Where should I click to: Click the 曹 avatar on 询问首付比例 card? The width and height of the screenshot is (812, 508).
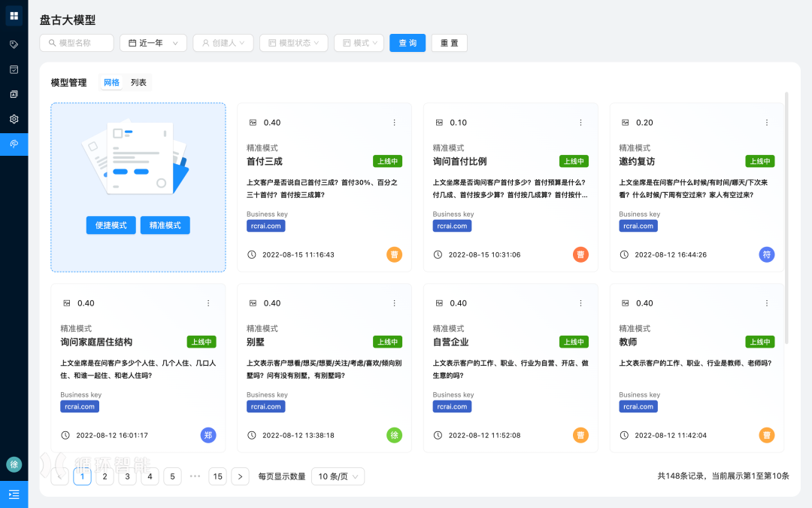(x=580, y=254)
